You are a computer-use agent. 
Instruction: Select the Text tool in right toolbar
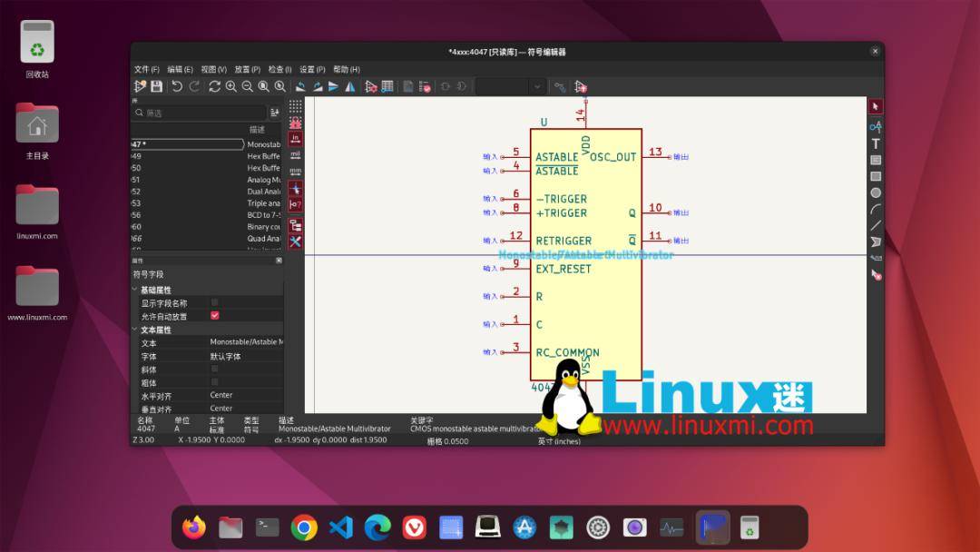click(876, 143)
